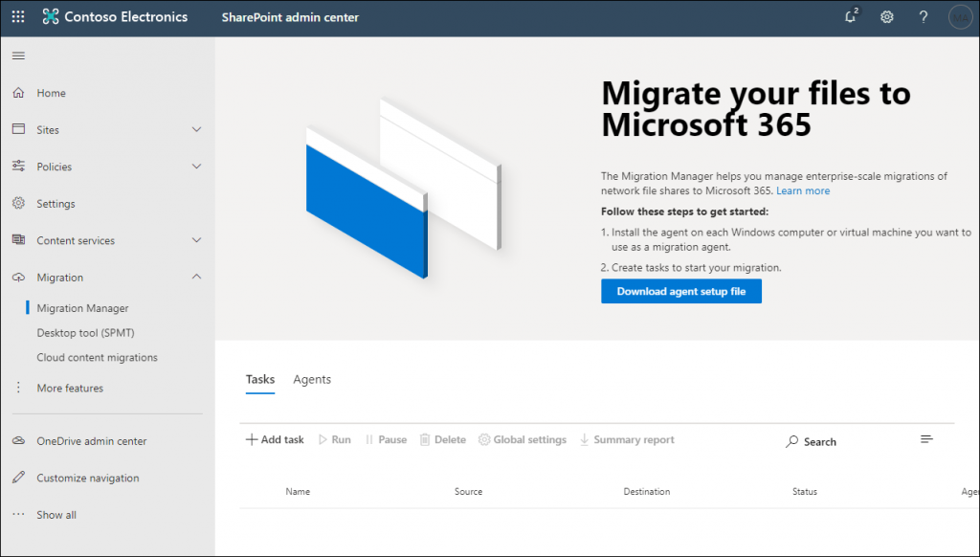Select the Tasks tab
980x557 pixels.
coord(259,379)
